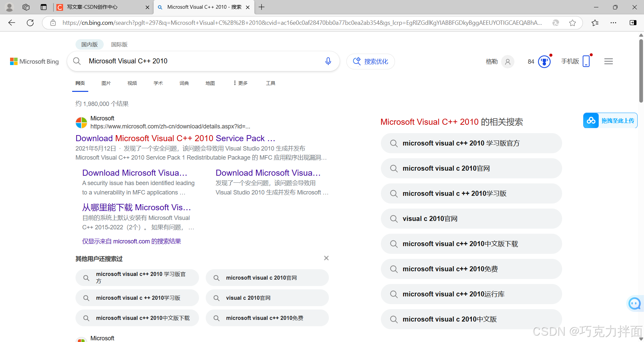Click the vertical page scrollbar
The height and width of the screenshot is (342, 644).
(x=641, y=70)
